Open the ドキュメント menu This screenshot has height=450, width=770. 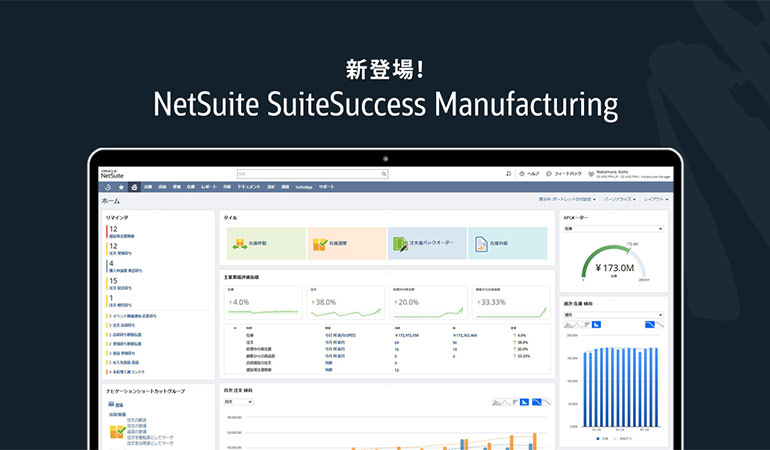(249, 187)
